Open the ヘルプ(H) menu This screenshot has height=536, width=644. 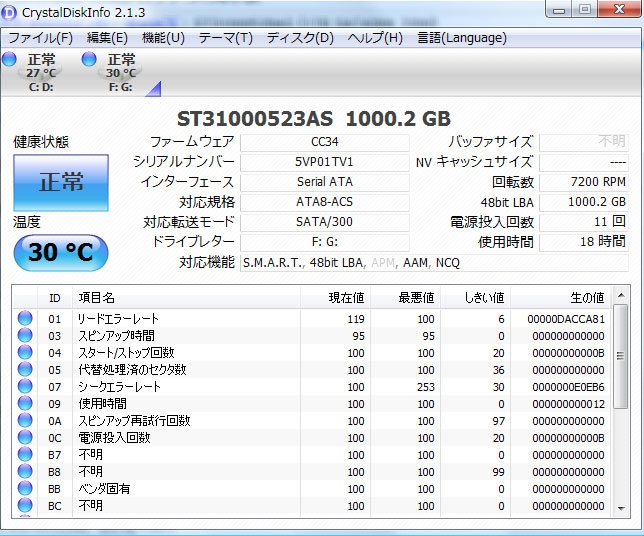click(375, 38)
